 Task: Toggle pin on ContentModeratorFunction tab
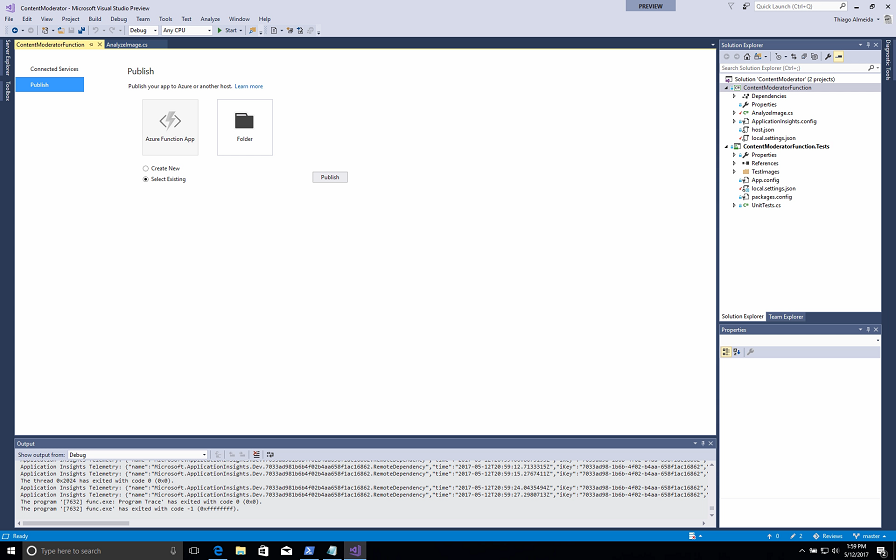click(91, 45)
